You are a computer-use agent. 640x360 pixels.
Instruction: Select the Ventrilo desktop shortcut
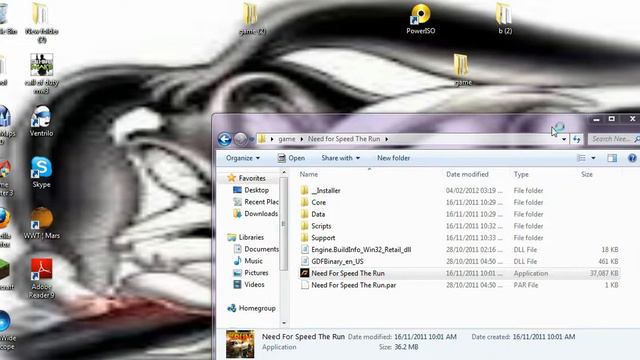[41, 121]
